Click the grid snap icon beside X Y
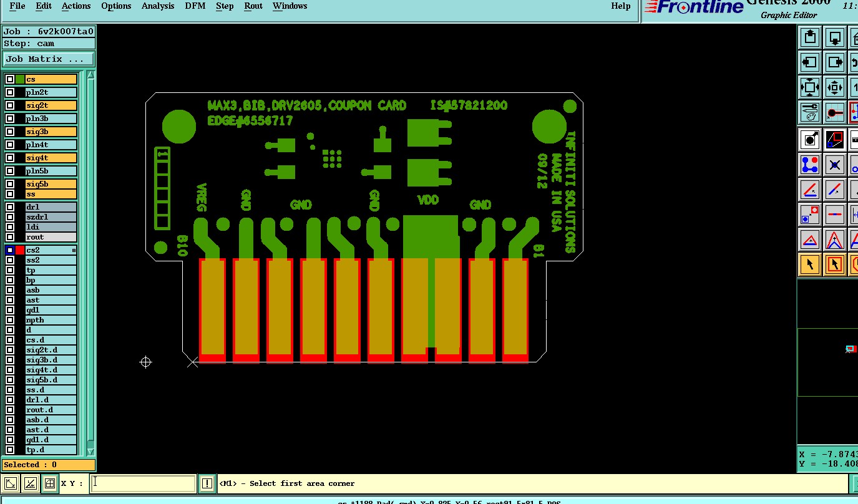The width and height of the screenshot is (858, 504). tap(50, 483)
